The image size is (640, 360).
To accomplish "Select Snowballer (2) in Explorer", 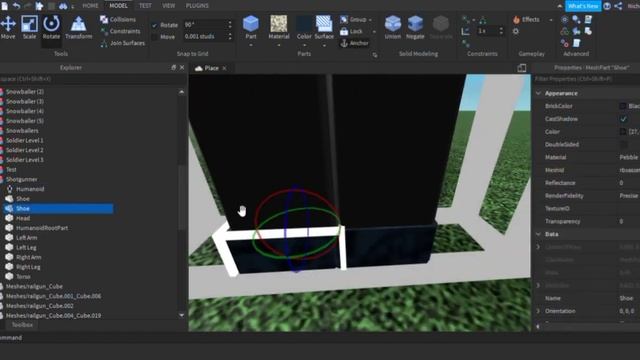I will (24, 92).
